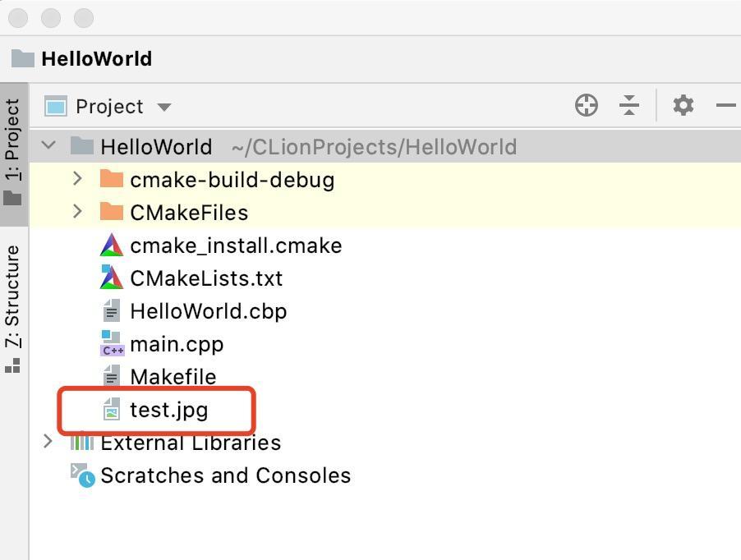
Task: Click the Scratches and Consoles icon
Action: [x=82, y=475]
